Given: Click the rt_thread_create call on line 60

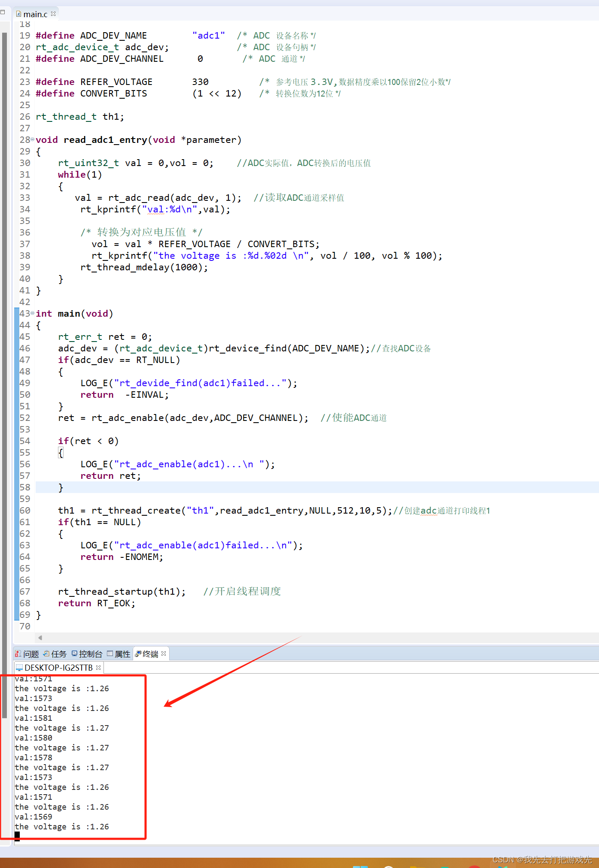Looking at the screenshot, I should (x=242, y=511).
